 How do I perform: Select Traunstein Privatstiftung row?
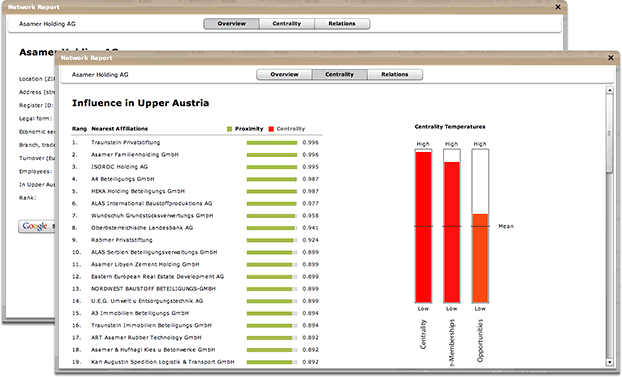coord(196,142)
